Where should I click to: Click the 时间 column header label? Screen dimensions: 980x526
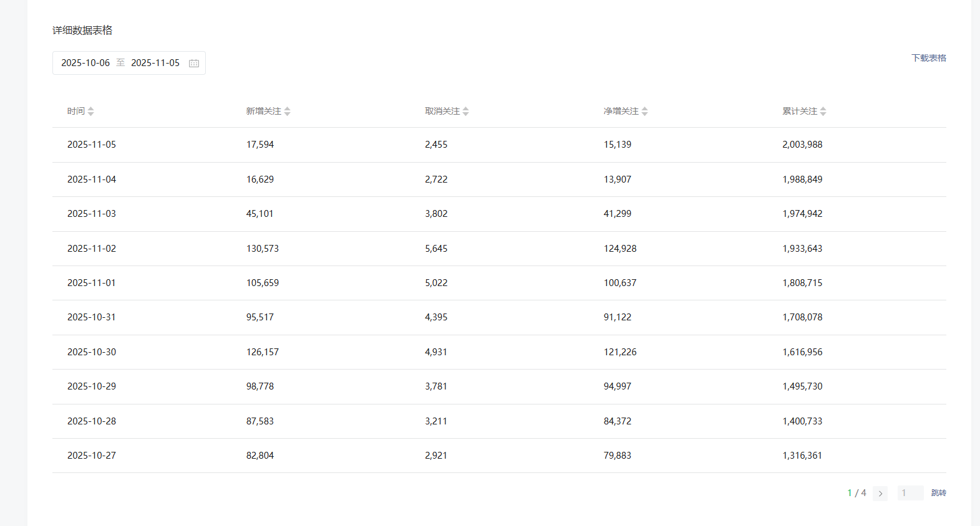coord(76,111)
